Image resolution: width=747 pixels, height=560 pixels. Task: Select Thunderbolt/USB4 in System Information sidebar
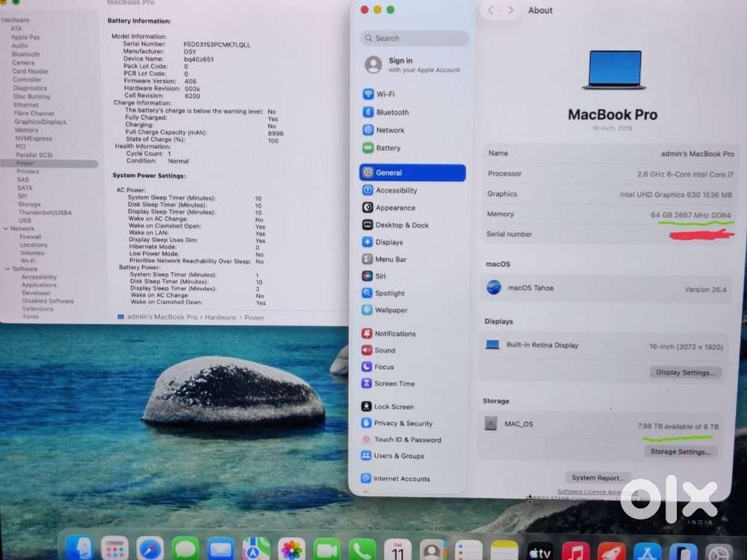(x=46, y=212)
